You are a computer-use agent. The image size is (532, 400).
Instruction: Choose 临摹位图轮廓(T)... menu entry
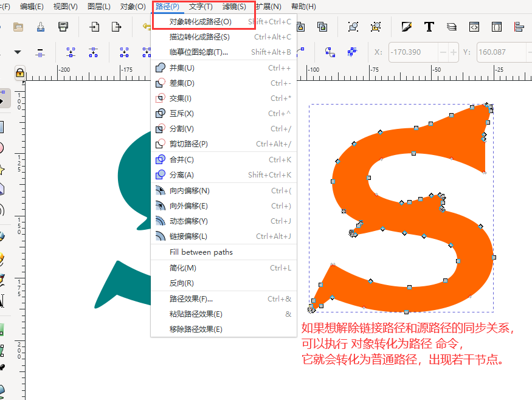(224, 52)
